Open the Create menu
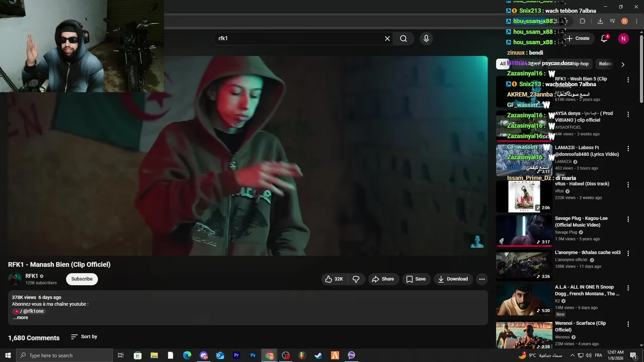Screen dimensions: 644x362 click(x=578, y=38)
